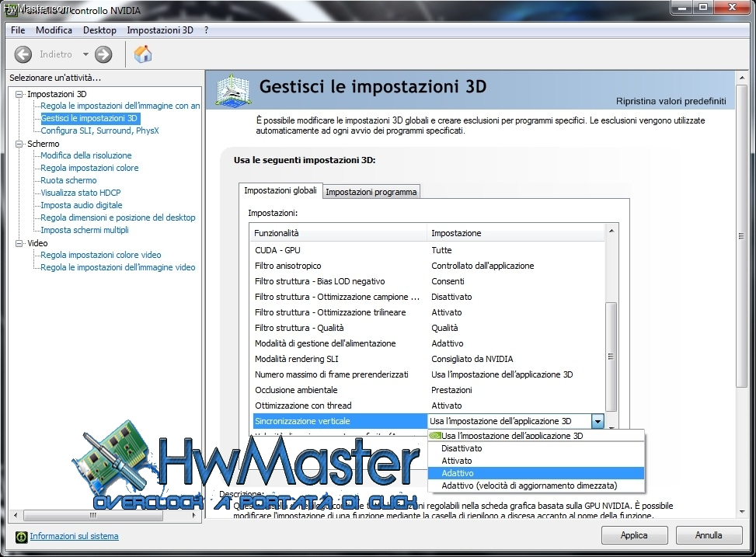Click the settings list scrollbar thumb
Viewport: 756px width, 557px height.
611,357
